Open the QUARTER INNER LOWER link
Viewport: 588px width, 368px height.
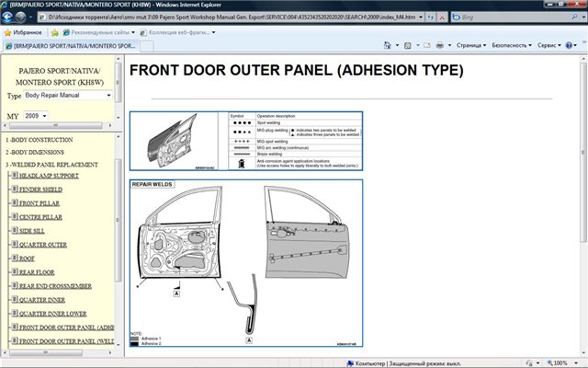coord(53,314)
